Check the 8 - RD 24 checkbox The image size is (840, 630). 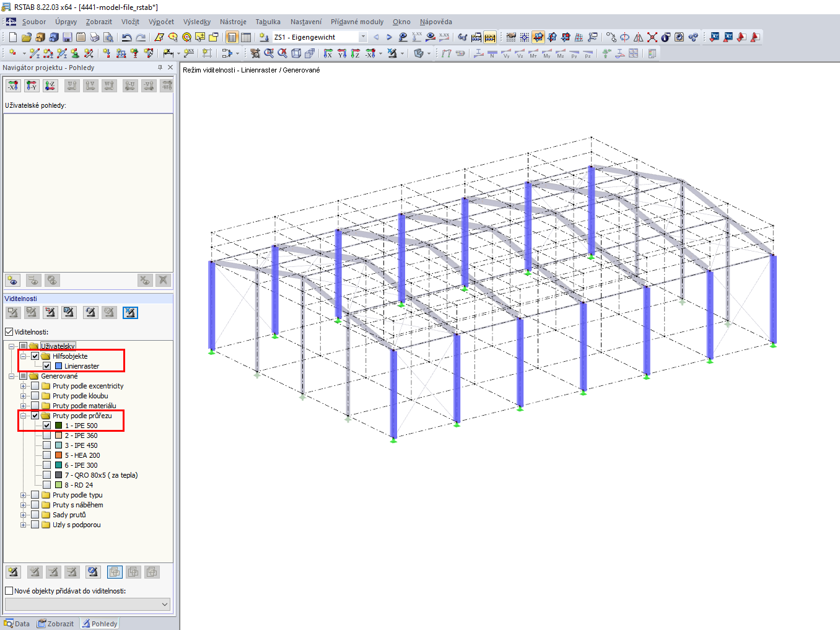pos(47,485)
